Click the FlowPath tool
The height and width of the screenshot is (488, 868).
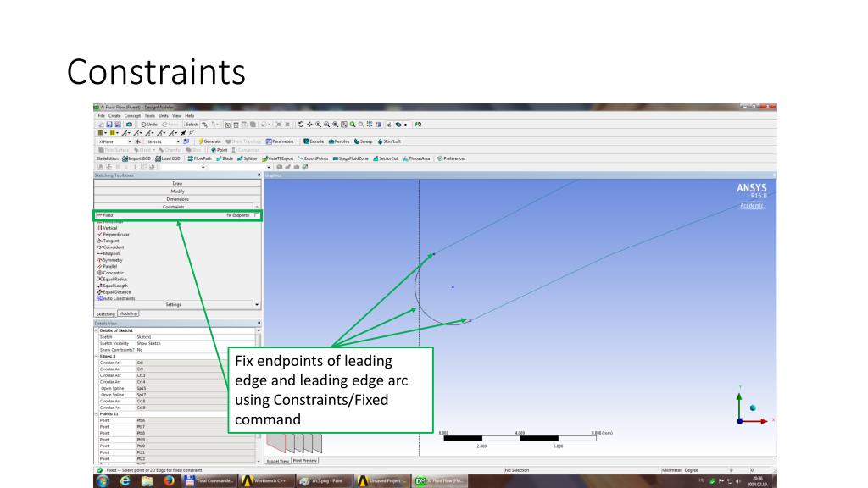click(x=199, y=158)
